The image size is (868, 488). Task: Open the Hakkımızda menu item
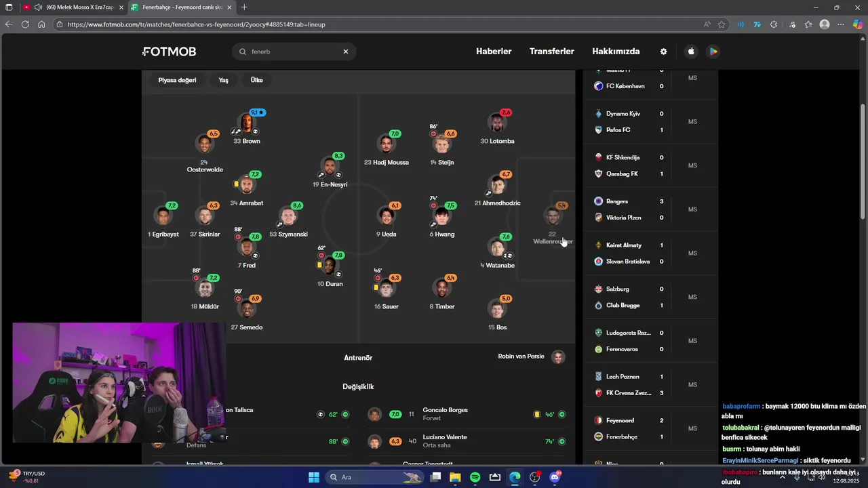pos(616,52)
